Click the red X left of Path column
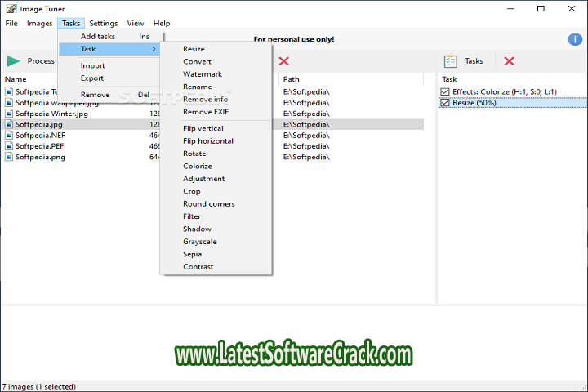The width and height of the screenshot is (588, 392). click(284, 61)
